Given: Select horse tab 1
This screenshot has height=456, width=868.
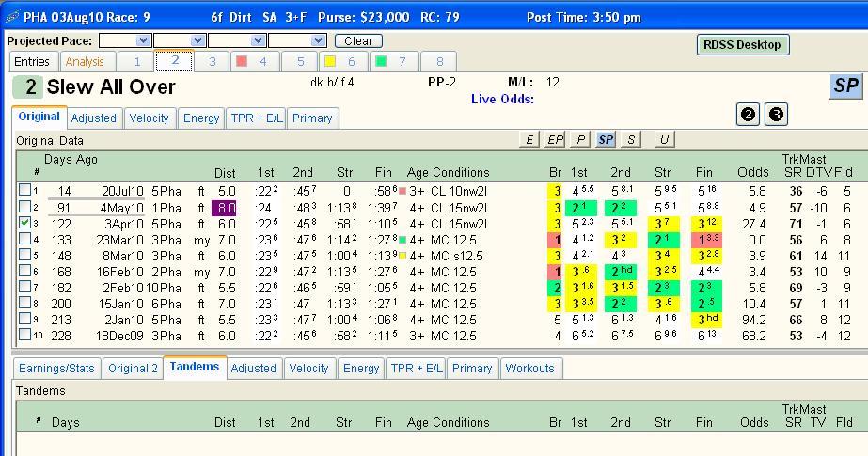Looking at the screenshot, I should [x=136, y=61].
